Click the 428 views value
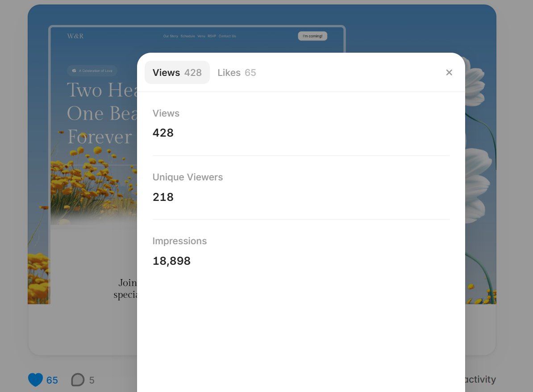This screenshot has width=533, height=392. pos(163,133)
